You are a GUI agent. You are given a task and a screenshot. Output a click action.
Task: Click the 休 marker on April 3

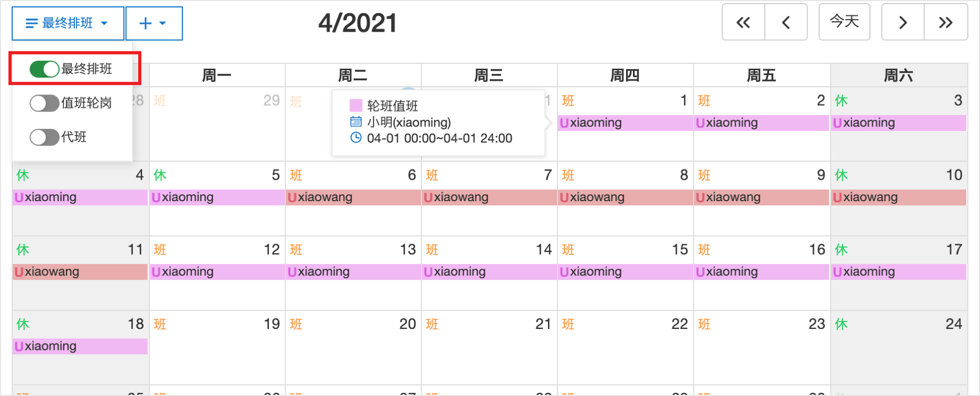click(x=841, y=101)
